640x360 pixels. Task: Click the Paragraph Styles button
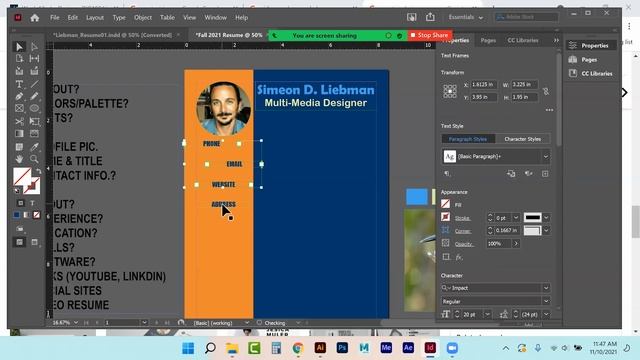coord(468,139)
